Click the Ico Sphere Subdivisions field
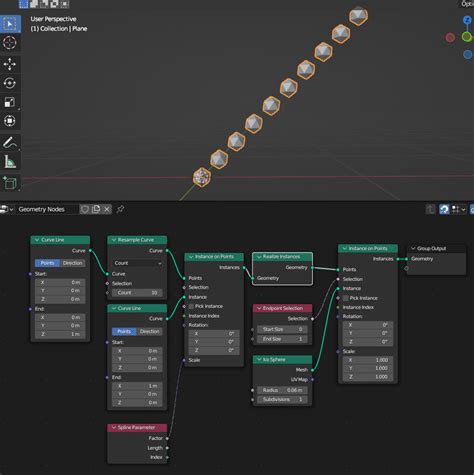 coord(282,399)
